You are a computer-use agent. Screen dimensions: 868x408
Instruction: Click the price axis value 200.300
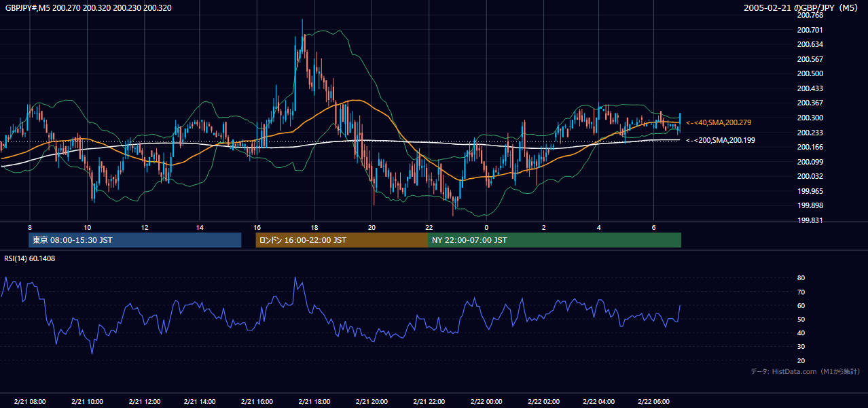(x=811, y=118)
